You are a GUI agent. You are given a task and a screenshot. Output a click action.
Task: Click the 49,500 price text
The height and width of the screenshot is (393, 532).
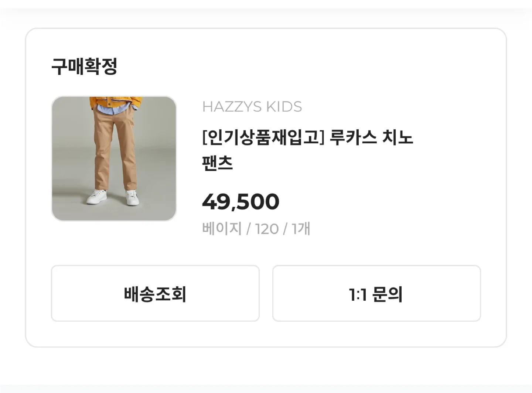(241, 202)
